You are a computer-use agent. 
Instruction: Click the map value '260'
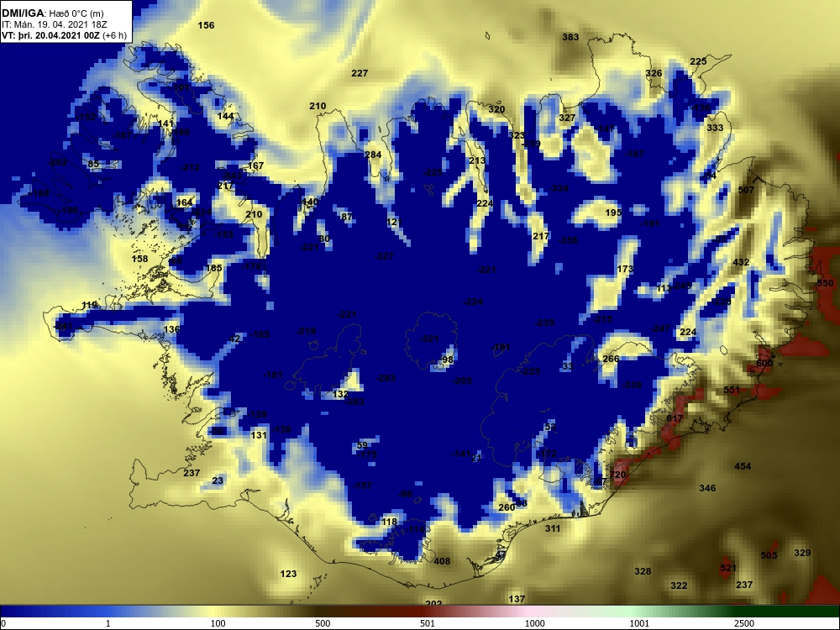coord(507,507)
